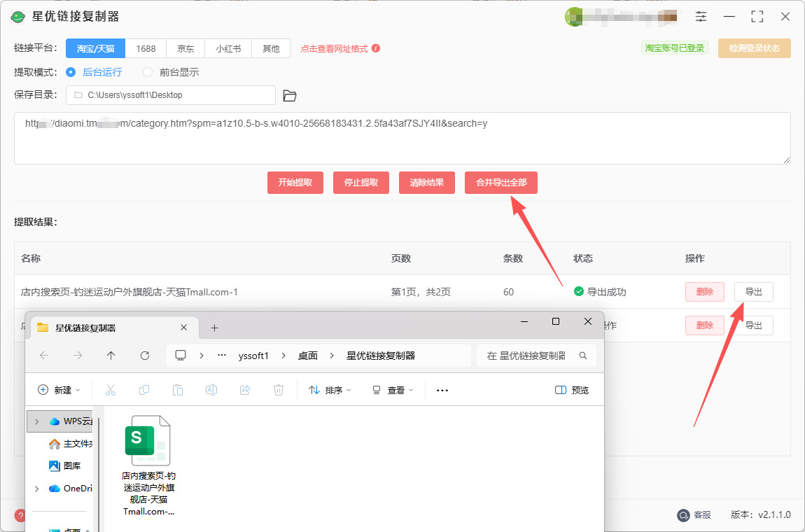
Task: Click the 星优链接复制器 breadcrumb in address bar
Action: pyautogui.click(x=381, y=356)
